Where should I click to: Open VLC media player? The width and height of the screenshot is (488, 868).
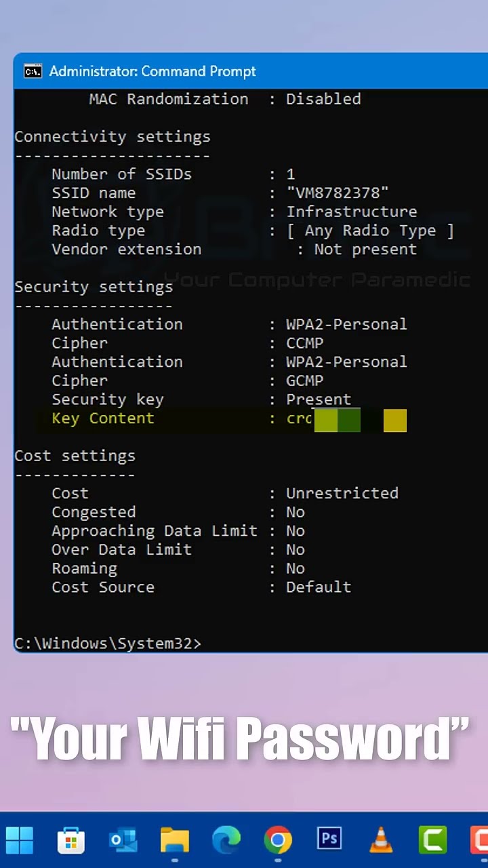[381, 841]
